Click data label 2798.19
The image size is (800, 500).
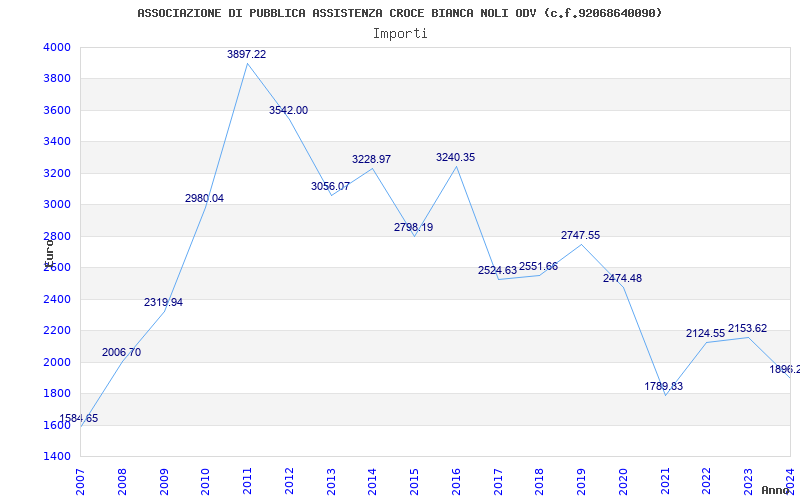(x=413, y=228)
